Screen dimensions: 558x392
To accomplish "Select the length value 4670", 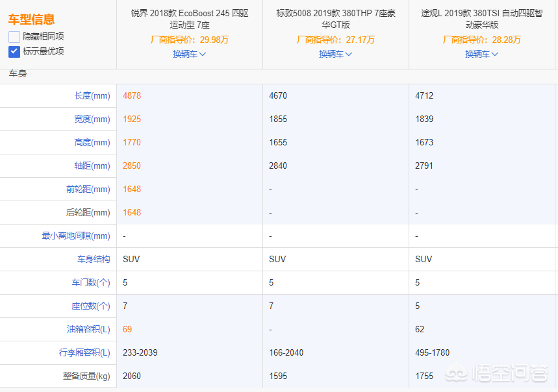I will (278, 95).
